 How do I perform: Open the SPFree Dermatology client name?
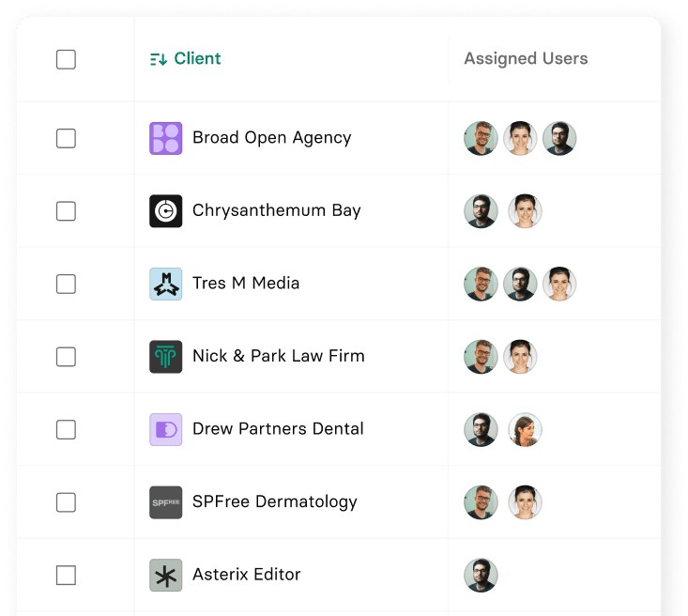(274, 501)
